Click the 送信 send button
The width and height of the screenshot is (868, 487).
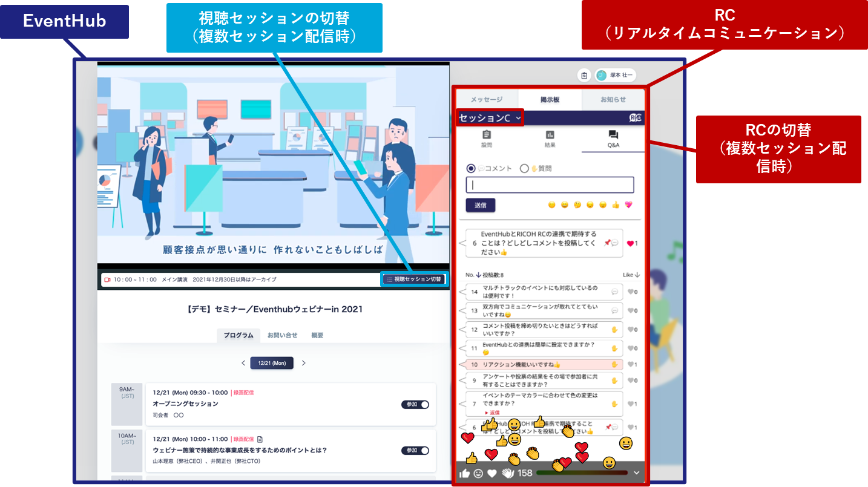point(481,205)
